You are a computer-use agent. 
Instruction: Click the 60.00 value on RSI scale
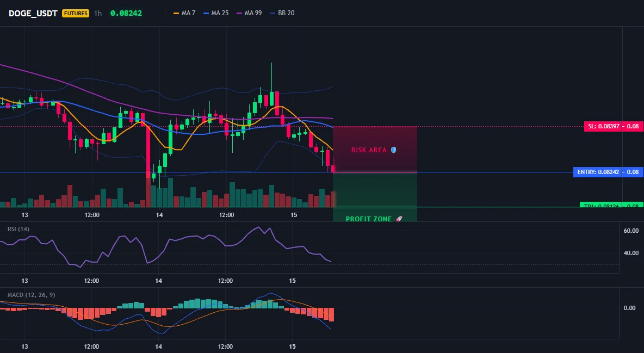(631, 231)
